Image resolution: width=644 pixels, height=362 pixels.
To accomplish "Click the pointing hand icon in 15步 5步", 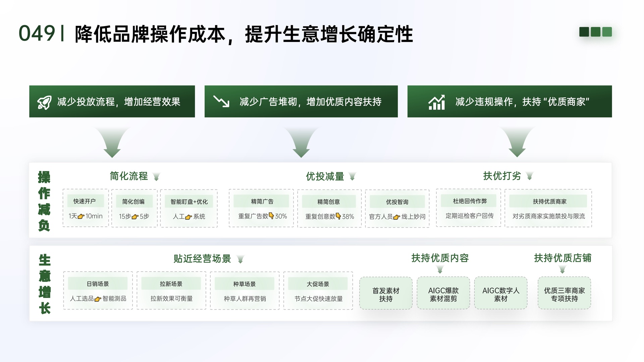I will 135,217.
